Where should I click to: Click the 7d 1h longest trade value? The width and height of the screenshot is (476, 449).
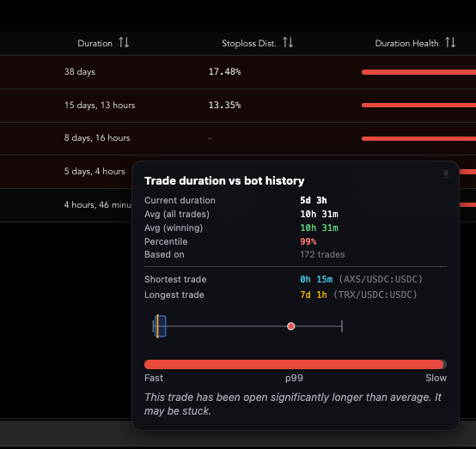click(x=314, y=294)
